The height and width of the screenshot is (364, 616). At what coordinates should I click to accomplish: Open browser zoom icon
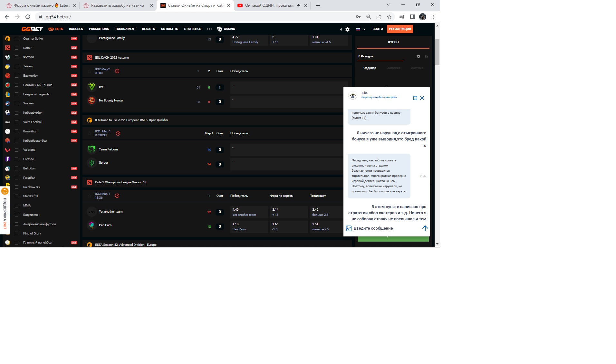(x=369, y=17)
